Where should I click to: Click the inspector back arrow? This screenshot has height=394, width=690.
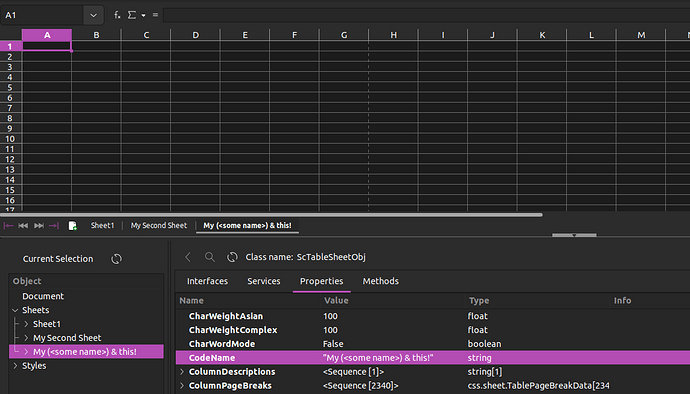tap(188, 257)
